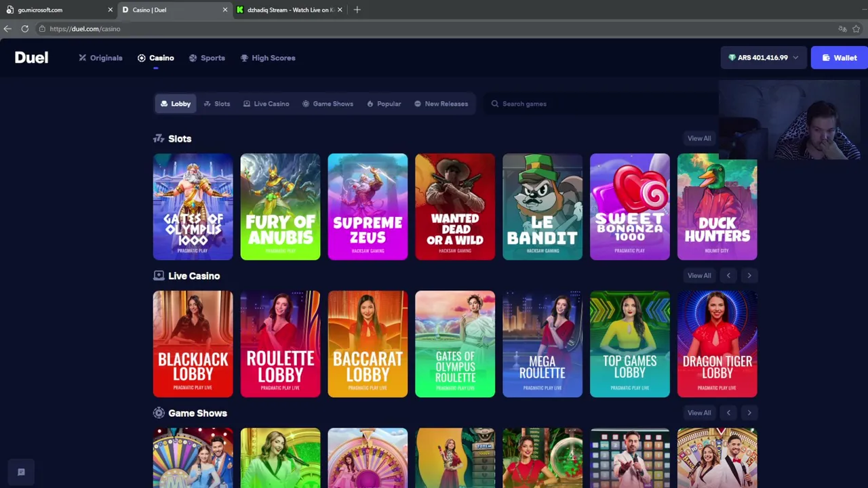
Task: Open Dragon Tiger Lobby live game
Action: coord(717,344)
